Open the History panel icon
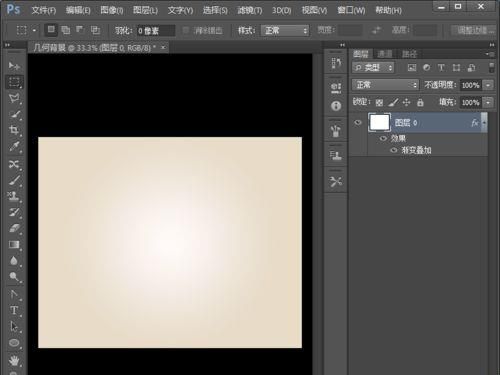Viewport: 500px width, 375px height. click(x=336, y=63)
